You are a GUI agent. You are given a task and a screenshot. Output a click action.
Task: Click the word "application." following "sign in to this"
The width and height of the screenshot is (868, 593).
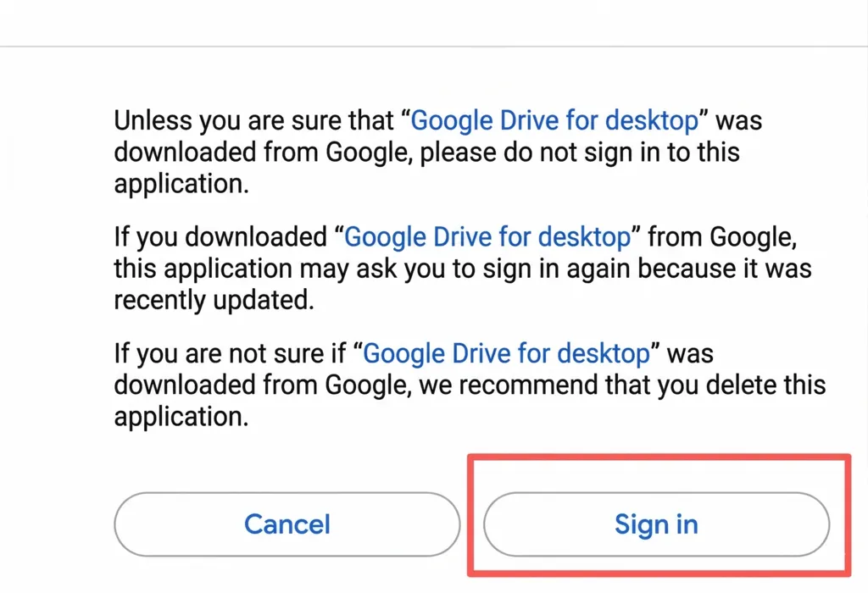pos(181,185)
